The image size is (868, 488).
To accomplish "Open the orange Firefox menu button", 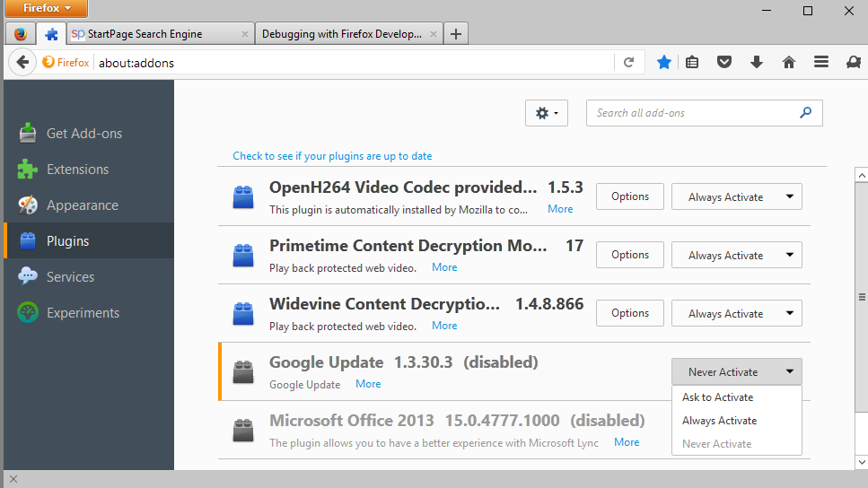I will point(47,8).
